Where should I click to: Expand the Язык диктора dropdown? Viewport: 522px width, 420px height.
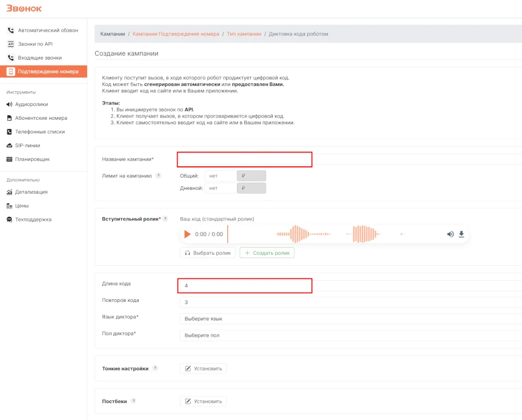click(x=350, y=319)
